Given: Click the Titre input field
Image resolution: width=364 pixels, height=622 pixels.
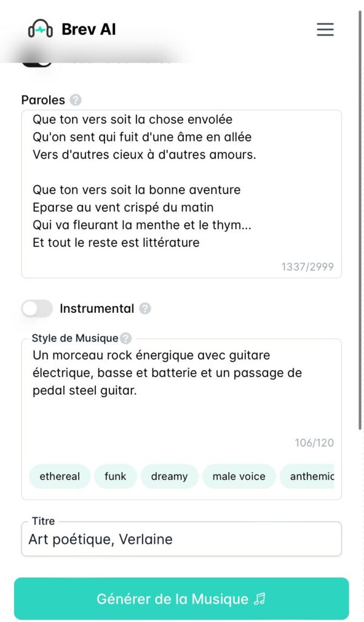Looking at the screenshot, I should coord(181,539).
